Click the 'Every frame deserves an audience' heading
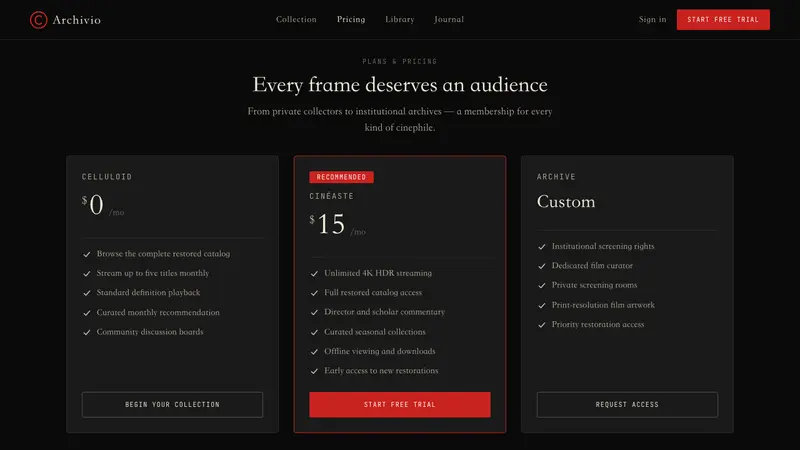 (x=400, y=85)
